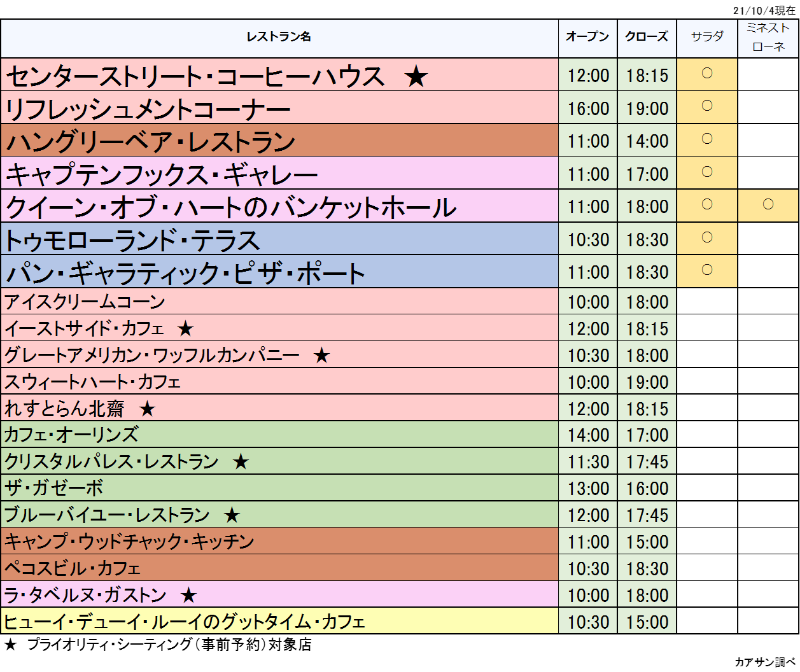
Task: Click the star after ブルーバイユー・レストラン
Action: coord(232,515)
